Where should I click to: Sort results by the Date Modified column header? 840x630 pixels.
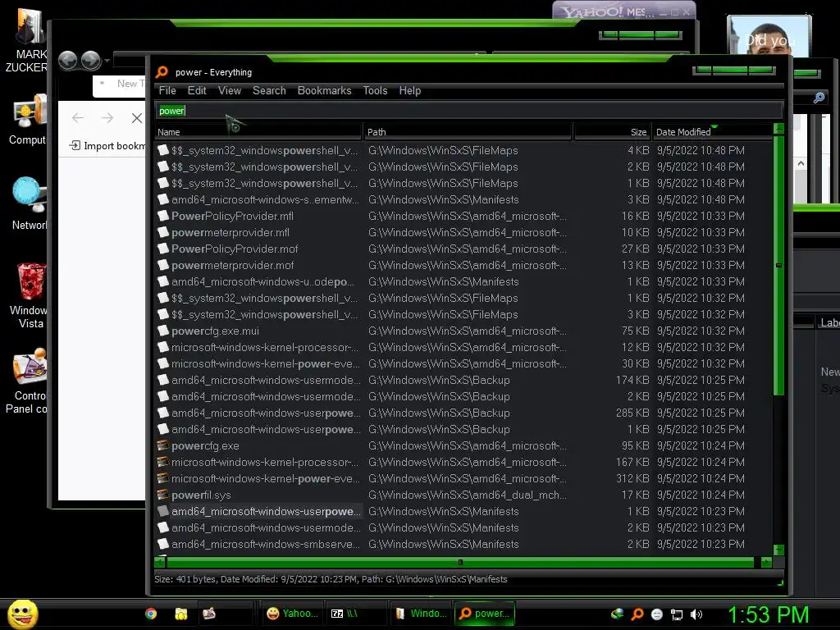coord(713,132)
